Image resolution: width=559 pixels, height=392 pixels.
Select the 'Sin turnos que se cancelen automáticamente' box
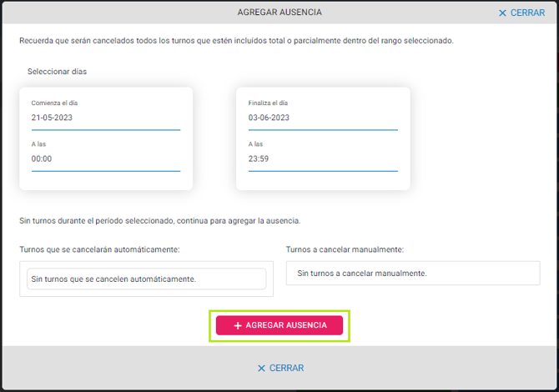coord(146,279)
